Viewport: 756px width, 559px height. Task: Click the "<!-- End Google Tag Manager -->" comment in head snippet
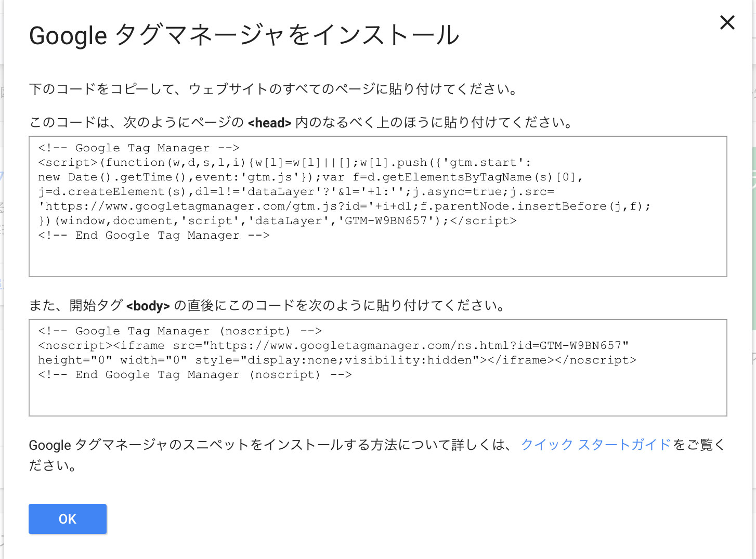154,236
